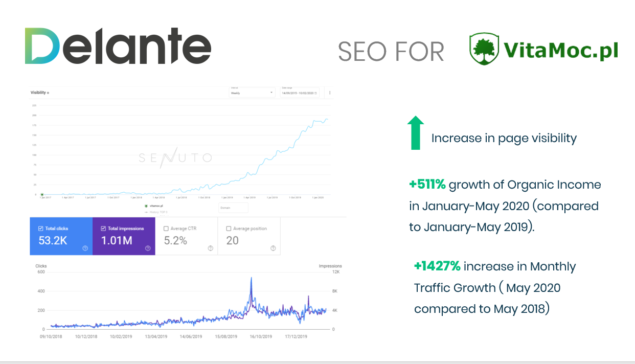Click the help icon in Average position card
This screenshot has width=635, height=364.
pyautogui.click(x=273, y=248)
